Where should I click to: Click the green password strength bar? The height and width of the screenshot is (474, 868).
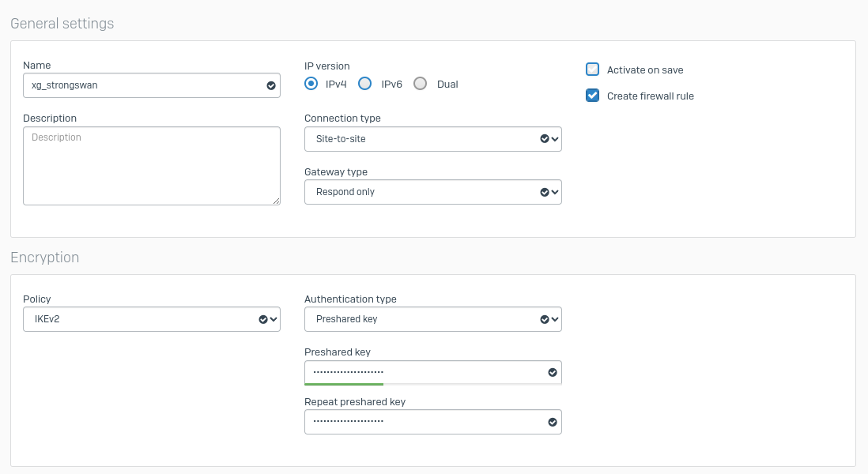(x=344, y=384)
